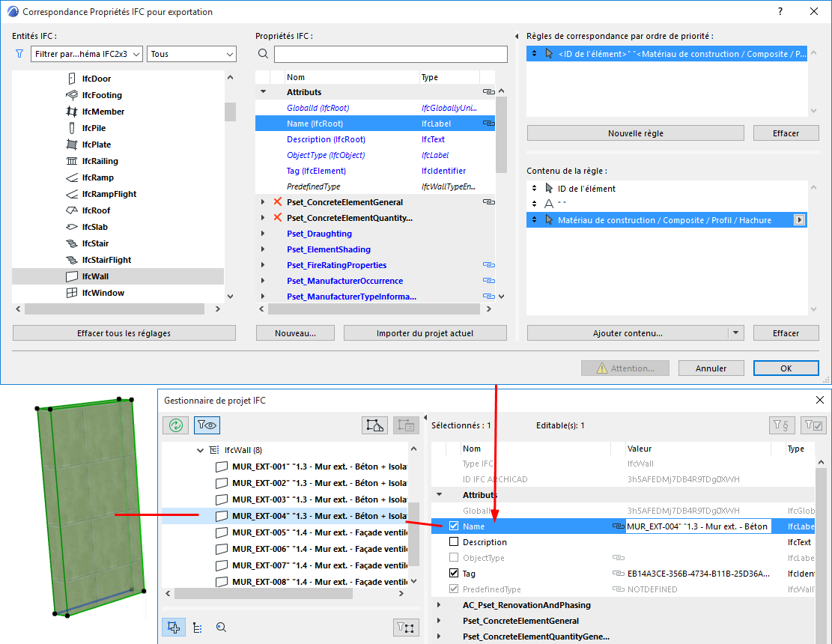
Task: Select the IfcWindow entity icon
Action: pos(72,293)
